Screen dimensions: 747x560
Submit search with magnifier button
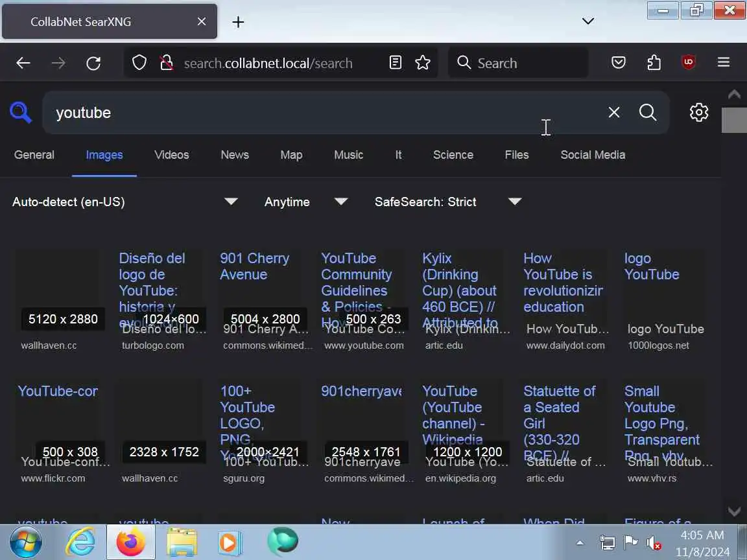pyautogui.click(x=648, y=112)
